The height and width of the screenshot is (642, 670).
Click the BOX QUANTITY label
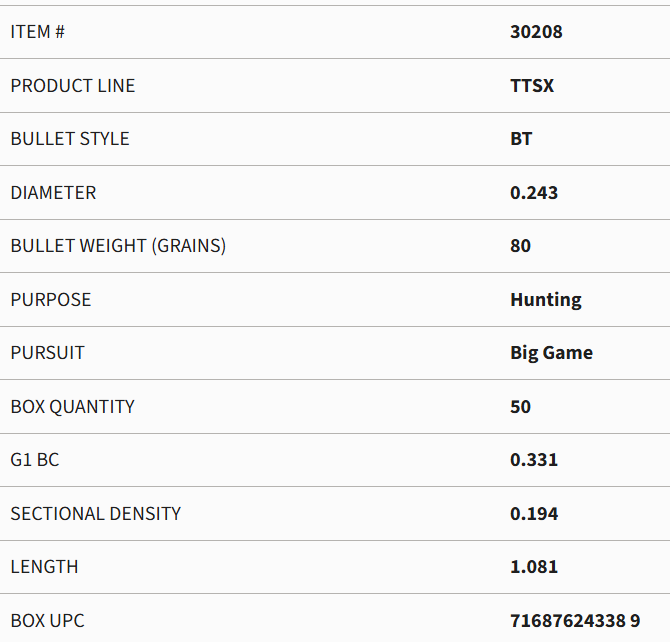click(x=73, y=407)
